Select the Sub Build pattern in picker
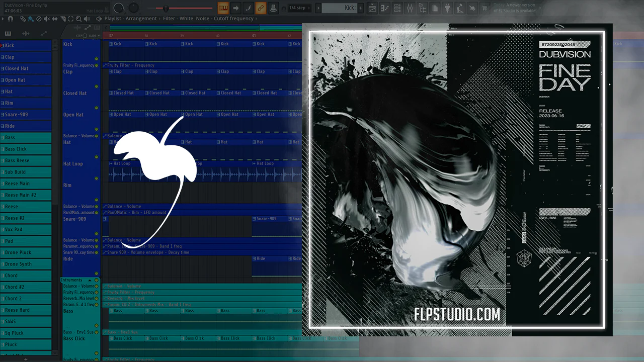This screenshot has height=362, width=644. (x=26, y=172)
